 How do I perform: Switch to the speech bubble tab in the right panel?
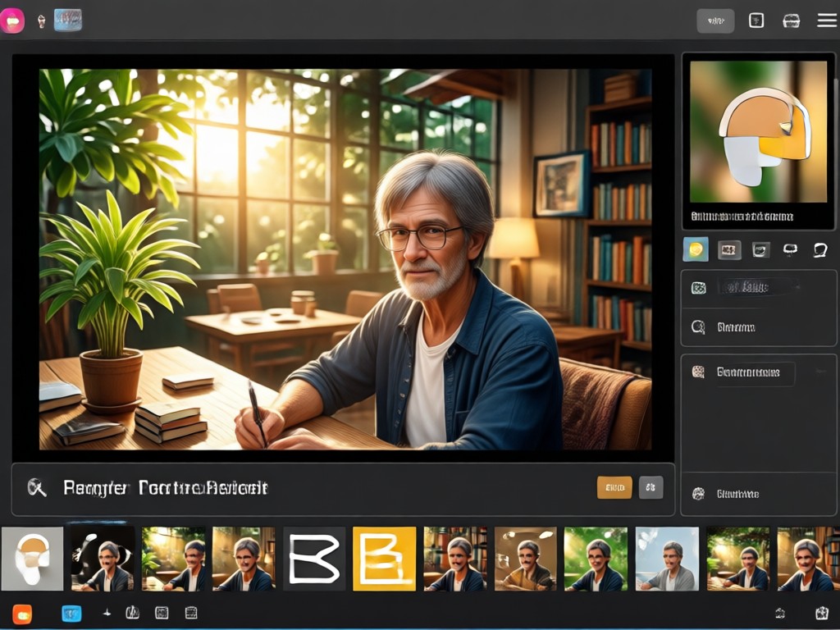[x=820, y=249]
